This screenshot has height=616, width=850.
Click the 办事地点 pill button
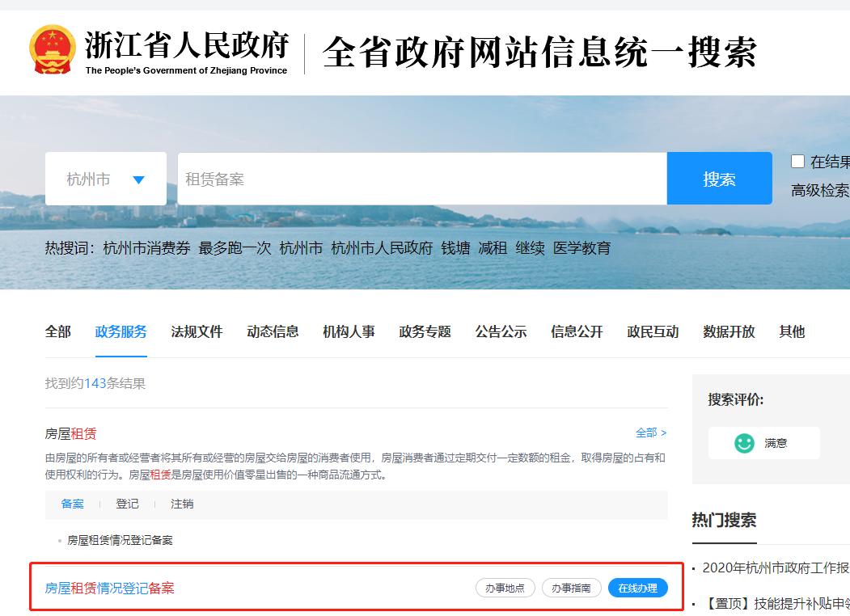[504, 588]
